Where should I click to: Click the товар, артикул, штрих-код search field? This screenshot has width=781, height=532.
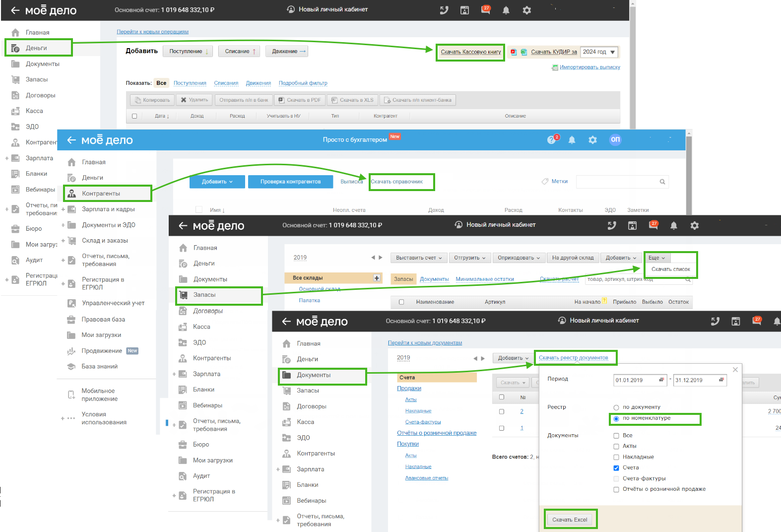(639, 279)
